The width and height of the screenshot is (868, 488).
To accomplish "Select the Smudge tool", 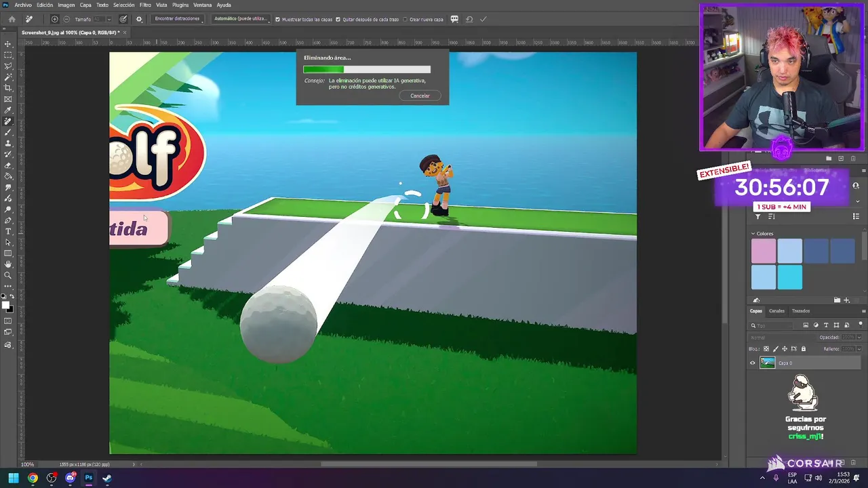I will click(8, 187).
